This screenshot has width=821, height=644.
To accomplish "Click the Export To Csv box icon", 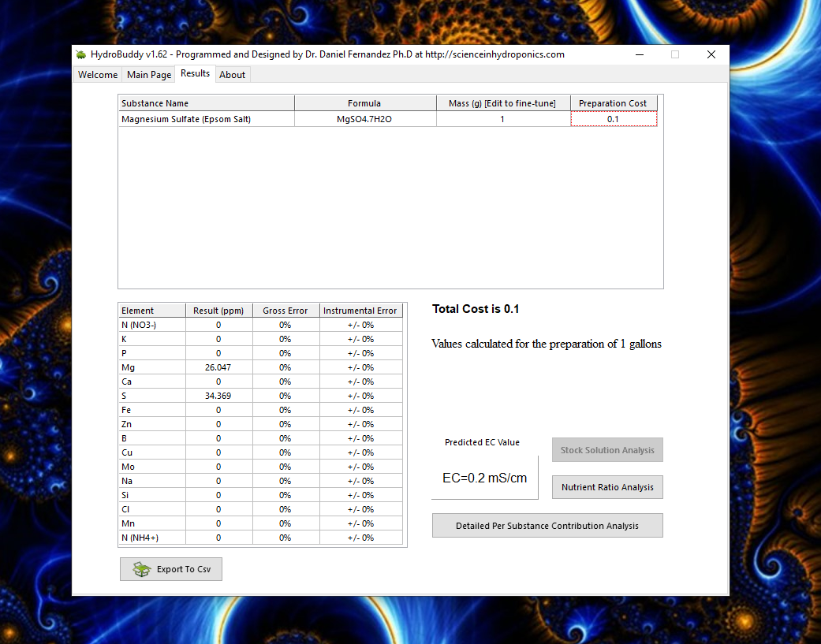I will tap(142, 569).
